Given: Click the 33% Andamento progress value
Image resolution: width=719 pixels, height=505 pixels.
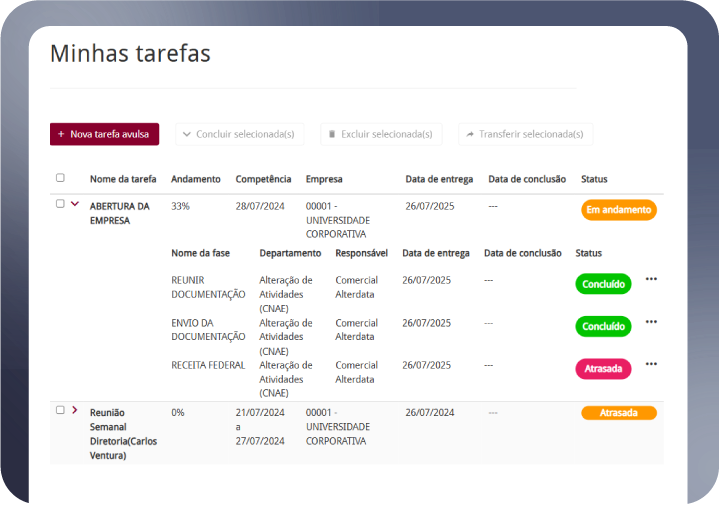Looking at the screenshot, I should (180, 206).
